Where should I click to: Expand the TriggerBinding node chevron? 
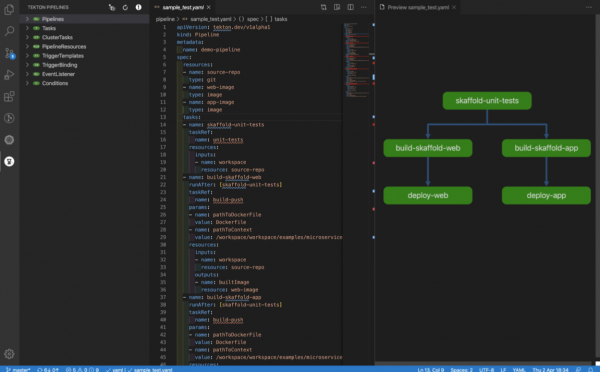click(27, 65)
